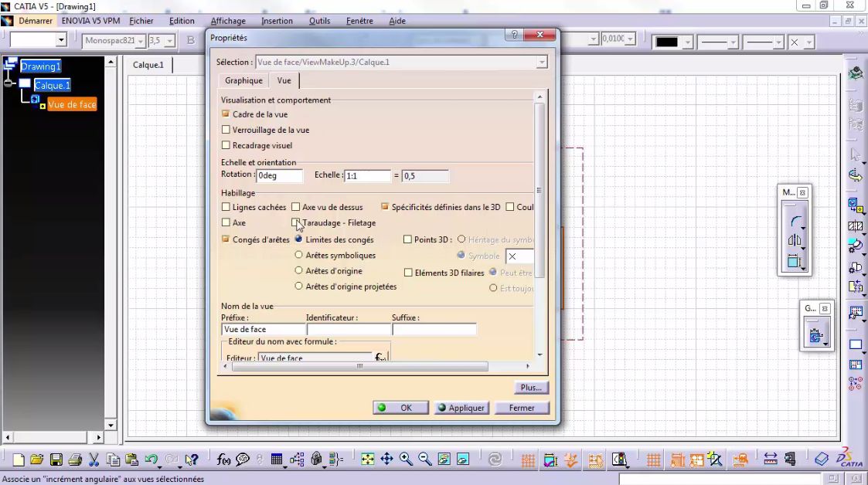Click the Fit All In icon

[x=366, y=459]
